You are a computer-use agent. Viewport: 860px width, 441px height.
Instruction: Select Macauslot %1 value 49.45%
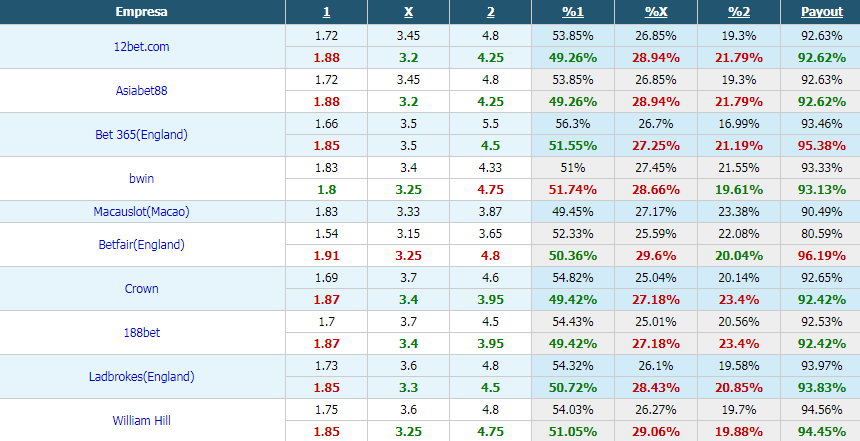coord(573,212)
